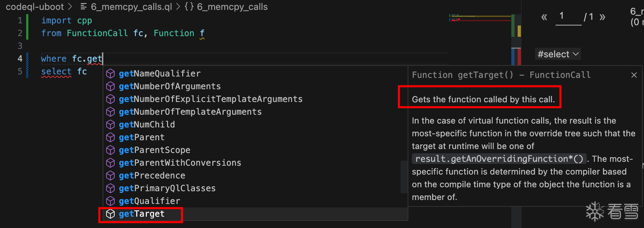Click the getPrimaryQlClasses method icon
The image size is (644, 228).
(110, 188)
